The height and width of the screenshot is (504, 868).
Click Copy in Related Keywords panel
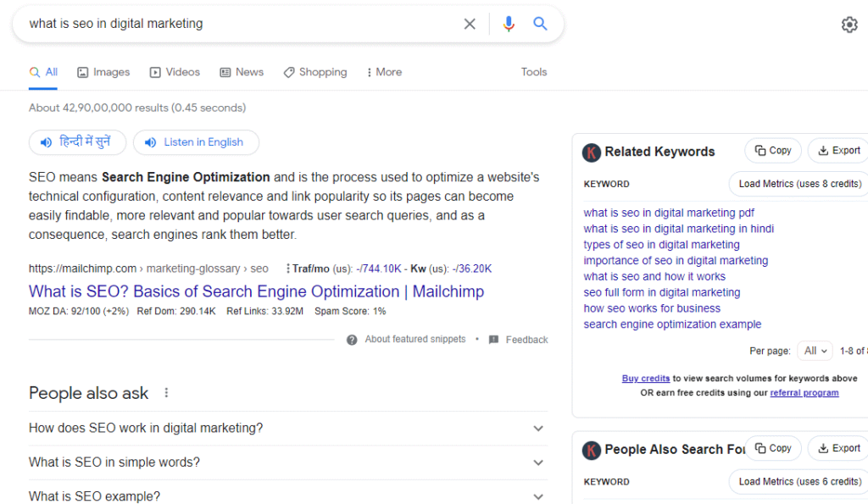coord(773,151)
